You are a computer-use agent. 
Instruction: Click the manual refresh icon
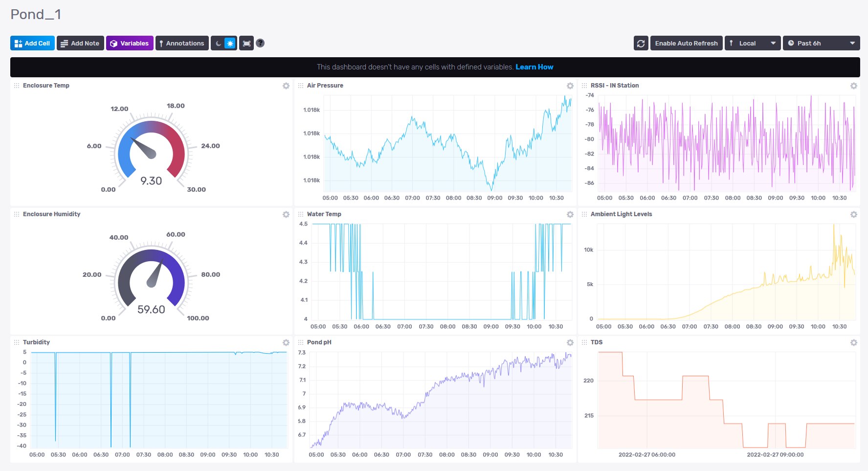[x=641, y=44]
